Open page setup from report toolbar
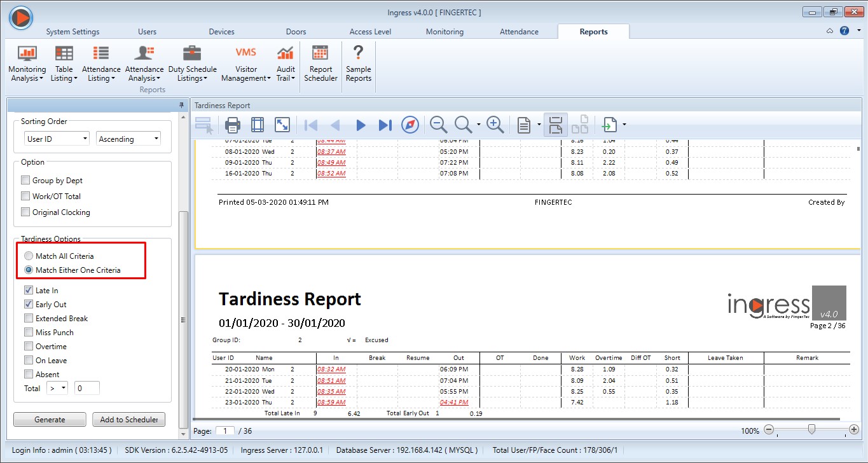 258,125
